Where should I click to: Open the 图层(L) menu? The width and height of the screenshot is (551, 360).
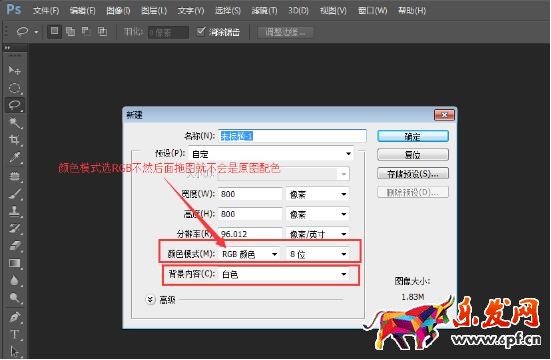(154, 11)
